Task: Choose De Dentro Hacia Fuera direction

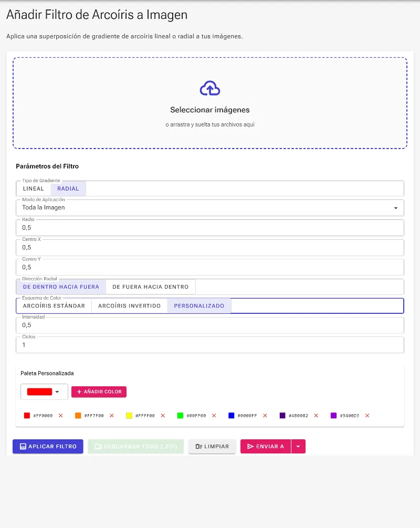Action: (x=61, y=287)
